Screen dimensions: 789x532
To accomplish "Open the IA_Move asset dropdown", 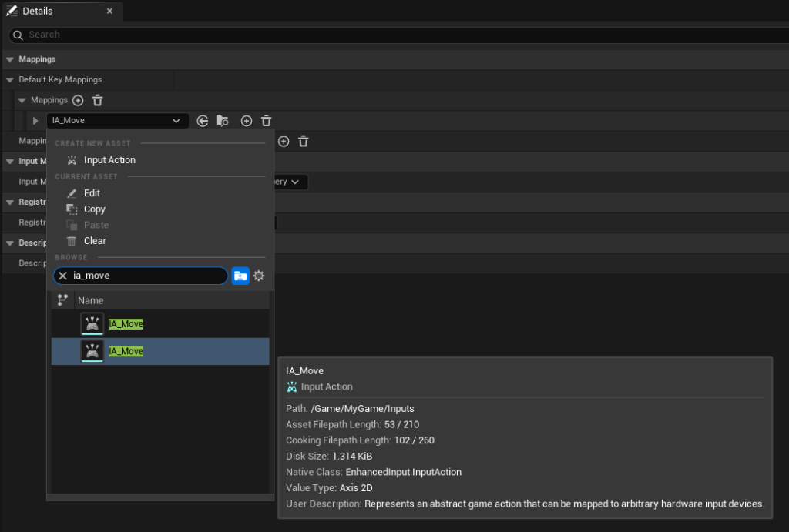I will point(117,121).
